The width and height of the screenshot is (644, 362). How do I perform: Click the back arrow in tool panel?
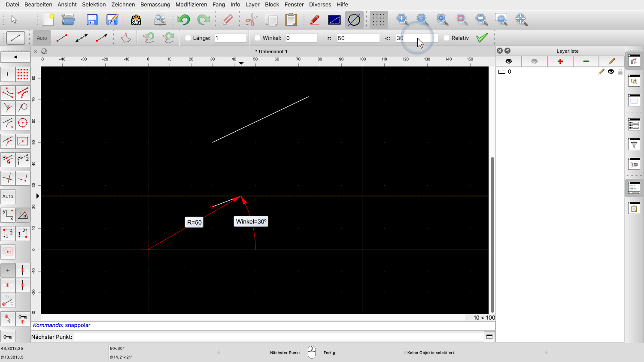[x=15, y=57]
